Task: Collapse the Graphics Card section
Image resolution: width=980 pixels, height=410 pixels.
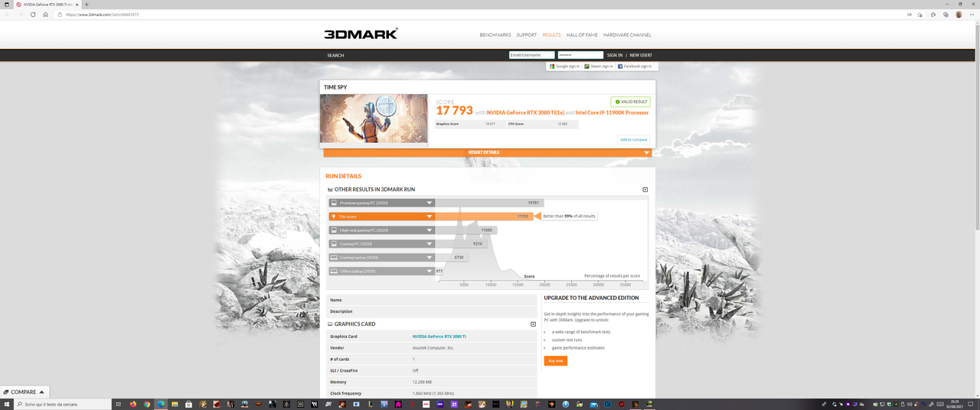Action: click(x=534, y=324)
